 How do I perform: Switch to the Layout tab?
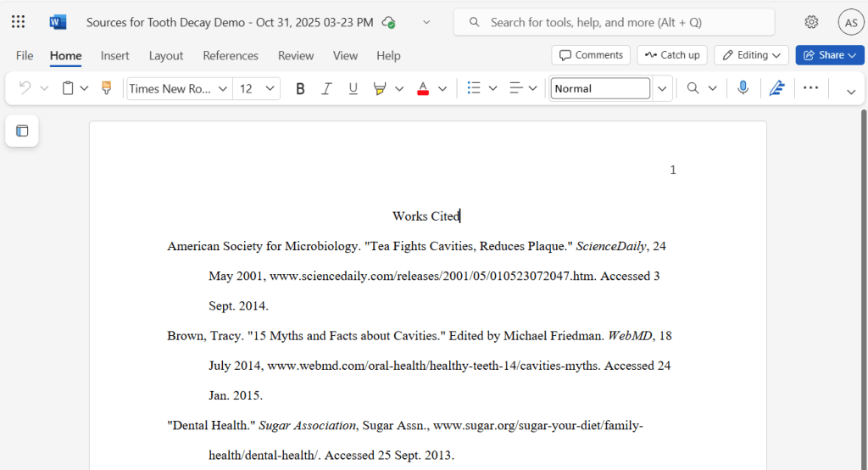(166, 55)
